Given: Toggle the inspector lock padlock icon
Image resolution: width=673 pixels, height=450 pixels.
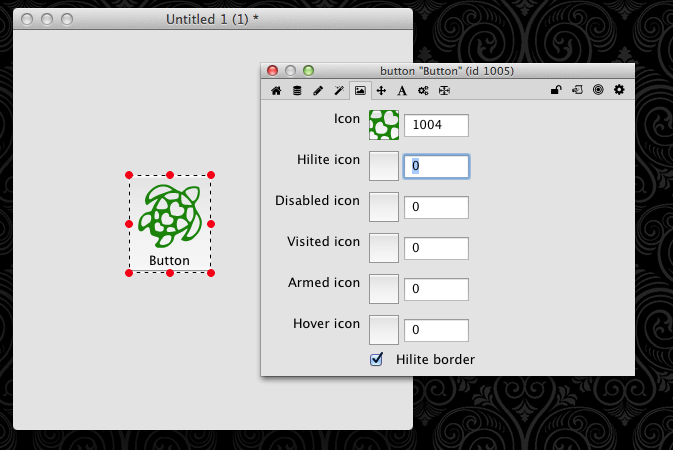Looking at the screenshot, I should coord(556,90).
